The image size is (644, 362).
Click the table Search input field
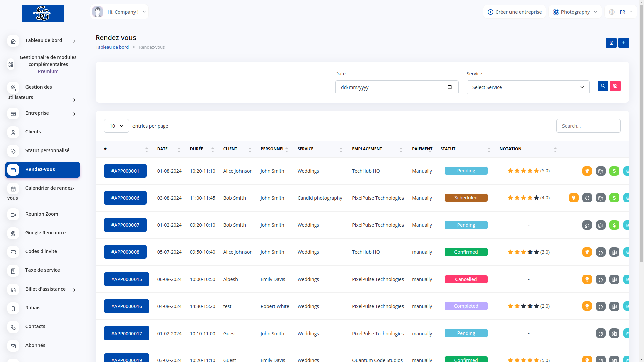(588, 126)
